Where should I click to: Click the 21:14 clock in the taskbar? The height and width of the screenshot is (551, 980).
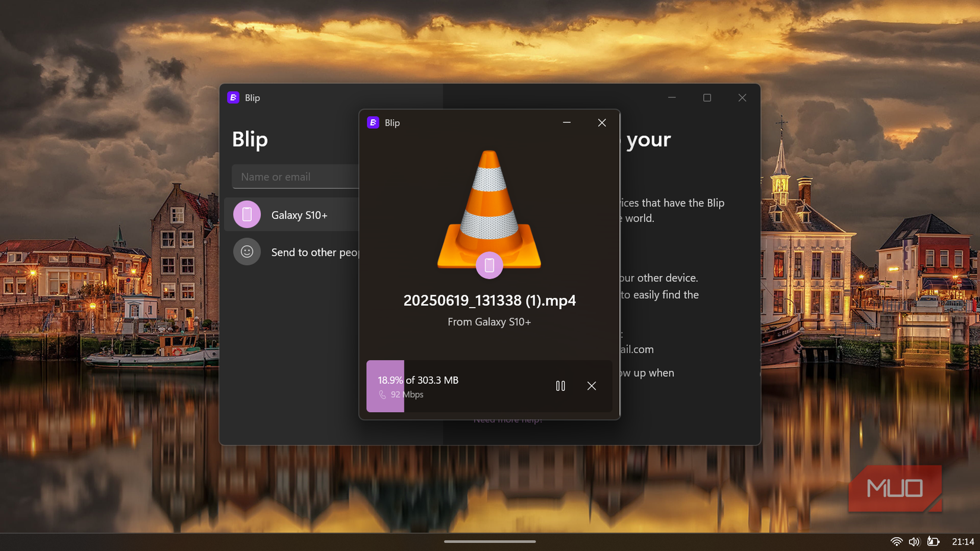click(963, 541)
